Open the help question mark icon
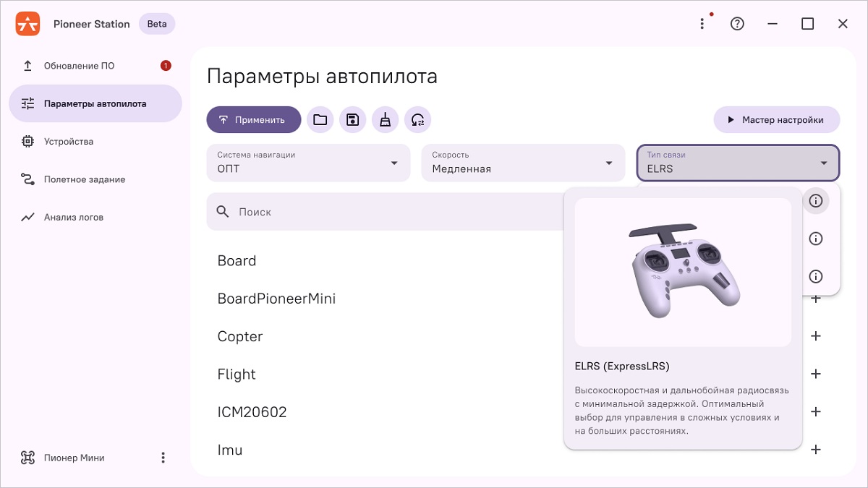The image size is (868, 488). pos(737,24)
